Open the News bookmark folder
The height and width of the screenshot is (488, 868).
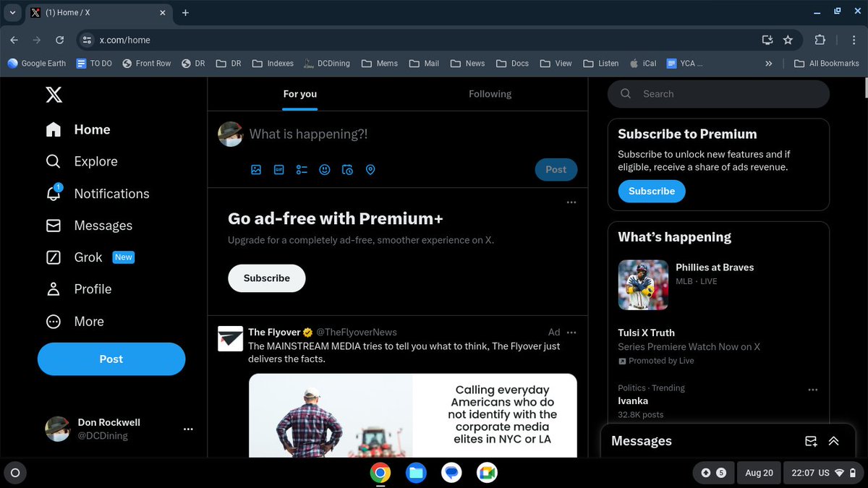tap(467, 63)
